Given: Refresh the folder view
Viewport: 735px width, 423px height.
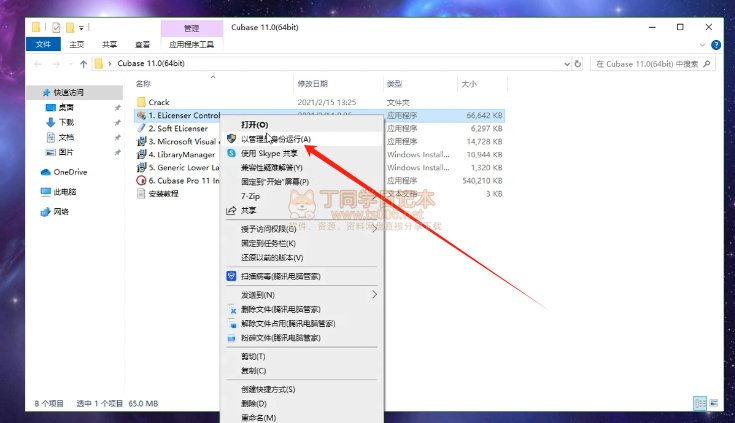Looking at the screenshot, I should (x=578, y=64).
